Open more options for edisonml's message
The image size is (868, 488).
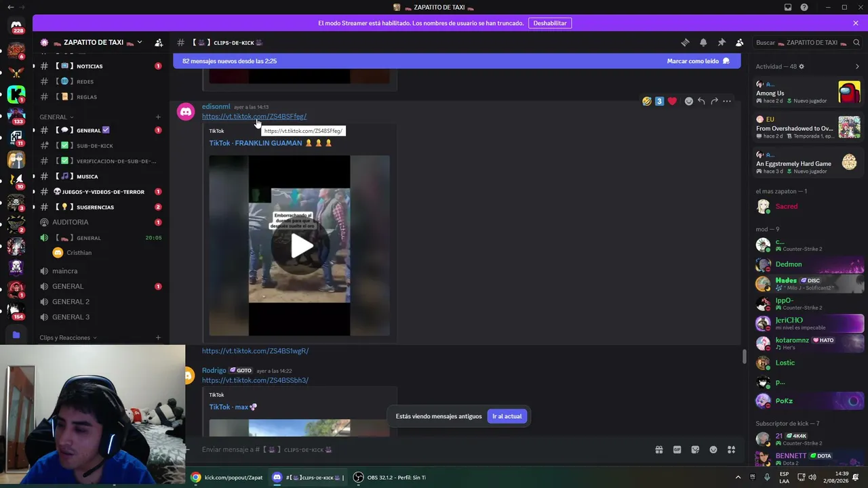click(x=727, y=101)
